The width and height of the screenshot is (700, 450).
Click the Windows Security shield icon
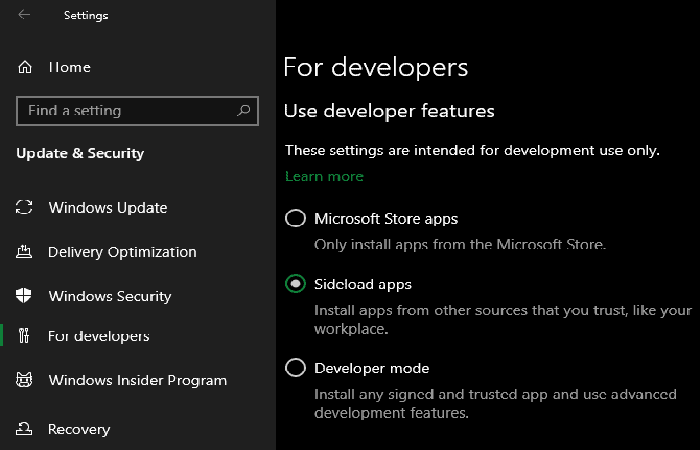point(24,296)
